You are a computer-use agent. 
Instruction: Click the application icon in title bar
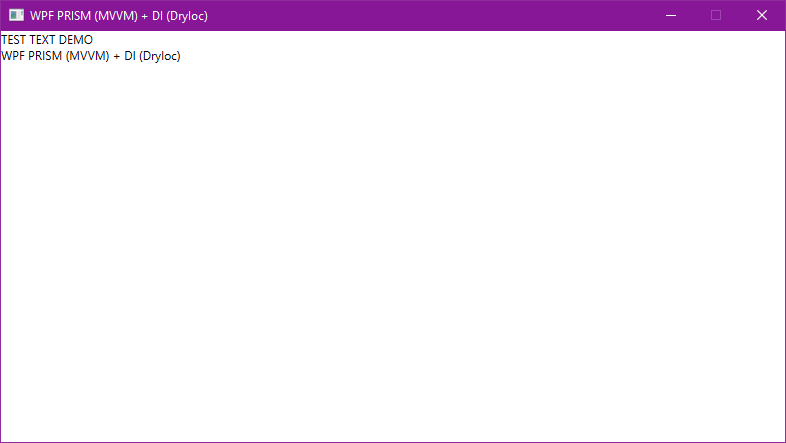16,15
